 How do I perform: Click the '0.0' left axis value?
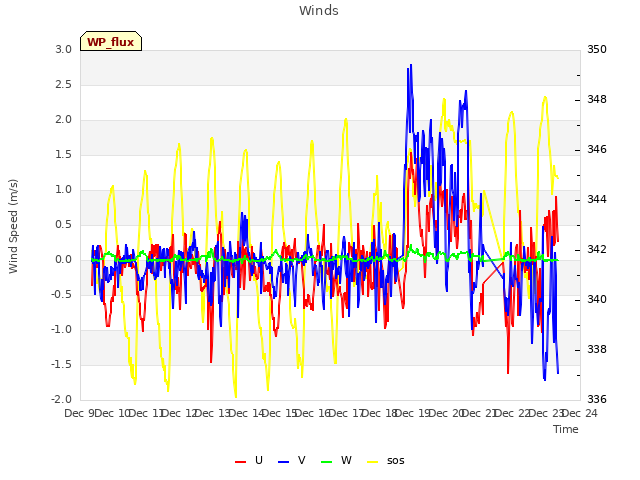click(64, 260)
